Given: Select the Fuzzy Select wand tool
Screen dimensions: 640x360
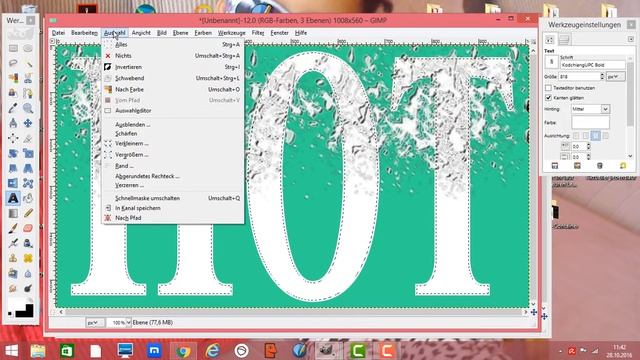Looking at the screenshot, I should coord(28,63).
